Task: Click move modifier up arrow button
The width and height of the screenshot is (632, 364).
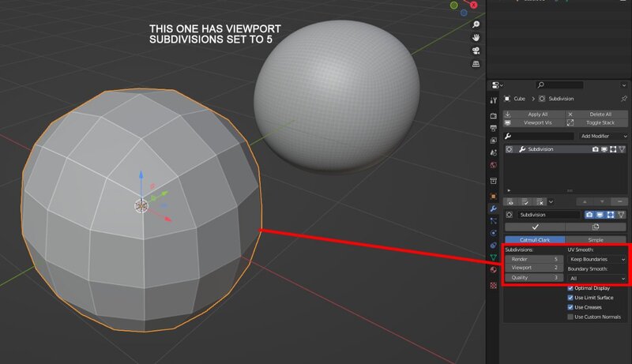Action: [585, 202]
